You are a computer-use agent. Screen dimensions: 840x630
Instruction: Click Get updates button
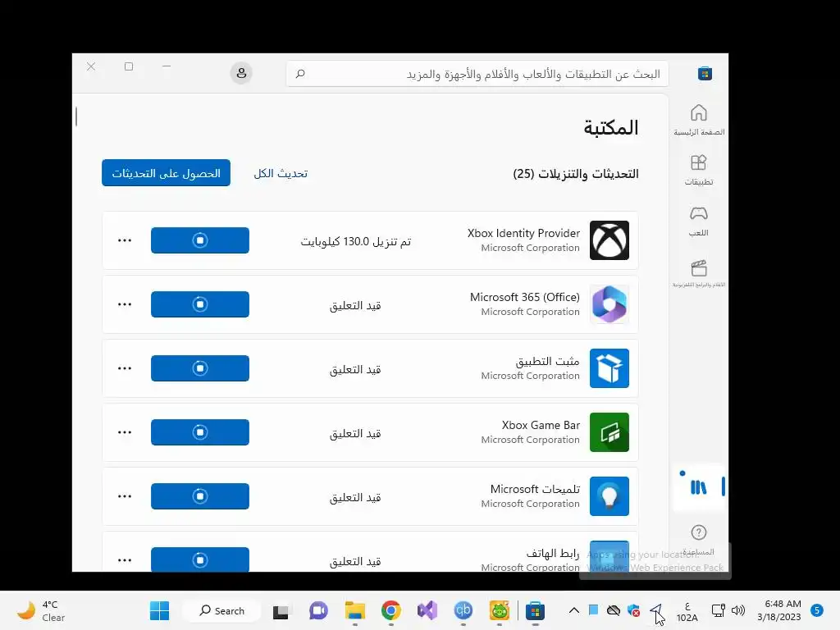click(x=166, y=173)
